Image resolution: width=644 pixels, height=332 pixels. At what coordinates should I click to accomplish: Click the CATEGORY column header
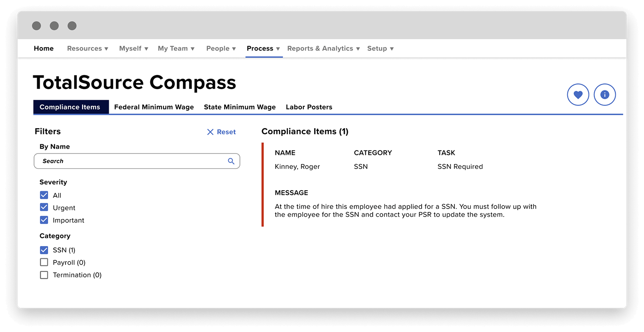[x=373, y=153]
